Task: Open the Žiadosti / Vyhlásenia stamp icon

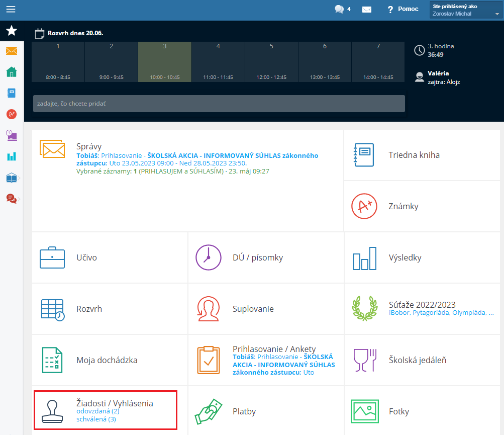Action: click(52, 411)
